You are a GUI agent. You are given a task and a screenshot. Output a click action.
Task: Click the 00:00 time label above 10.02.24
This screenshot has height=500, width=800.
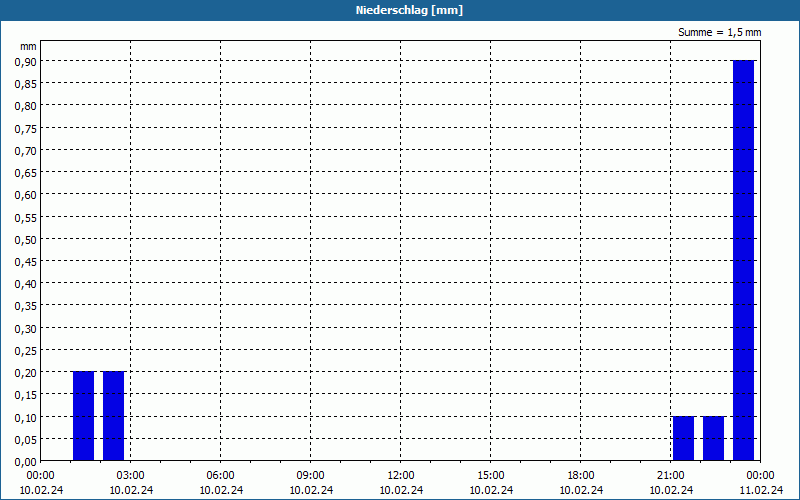click(x=40, y=476)
